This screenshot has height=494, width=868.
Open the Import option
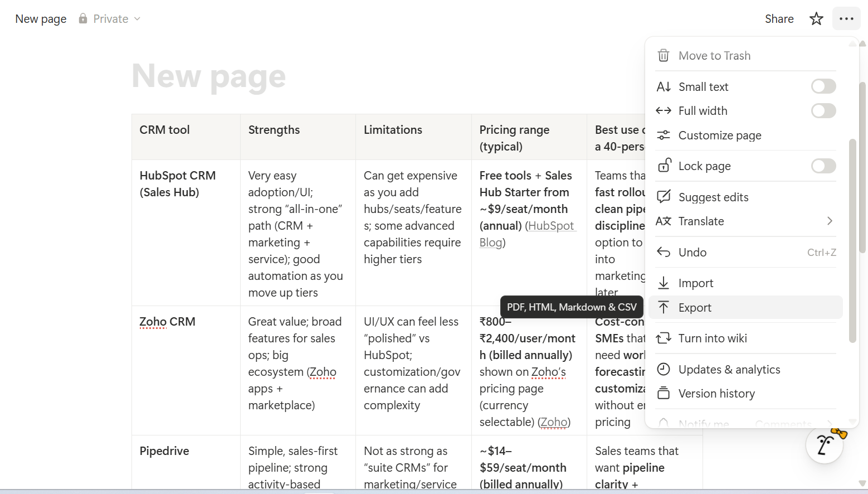696,283
